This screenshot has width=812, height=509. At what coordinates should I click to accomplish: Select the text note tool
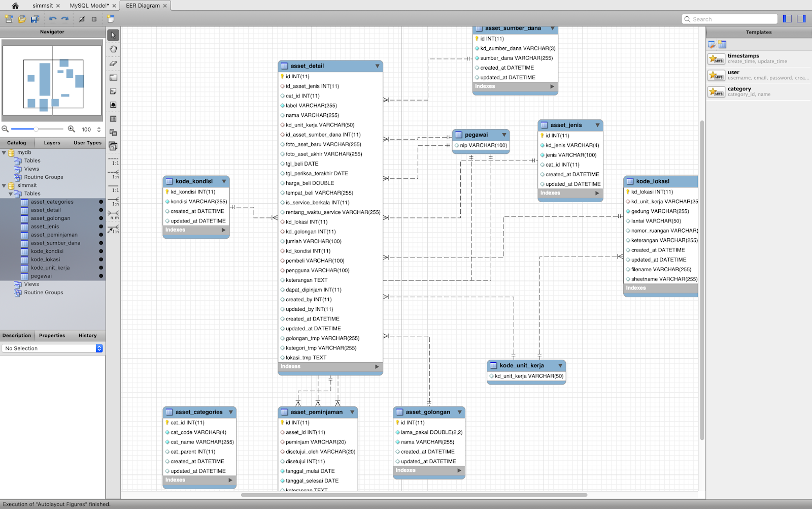(113, 91)
